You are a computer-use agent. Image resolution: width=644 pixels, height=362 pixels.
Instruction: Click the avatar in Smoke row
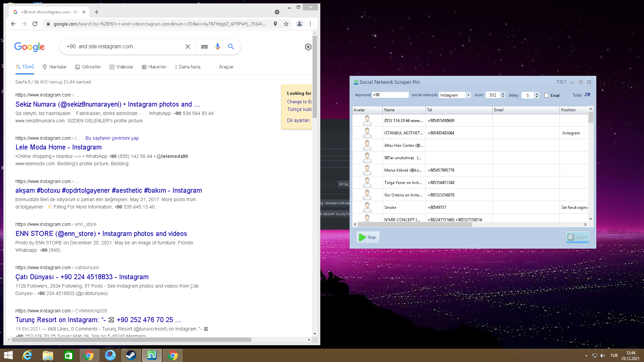367,207
